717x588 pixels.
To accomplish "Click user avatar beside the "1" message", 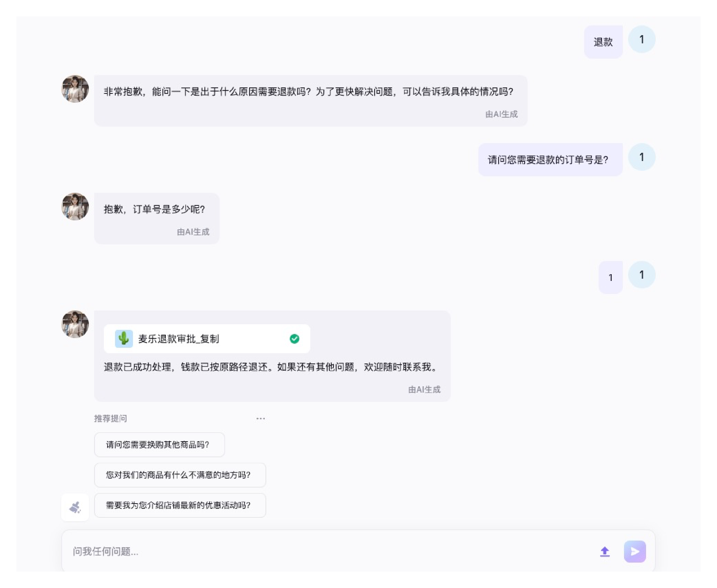I will 642,275.
